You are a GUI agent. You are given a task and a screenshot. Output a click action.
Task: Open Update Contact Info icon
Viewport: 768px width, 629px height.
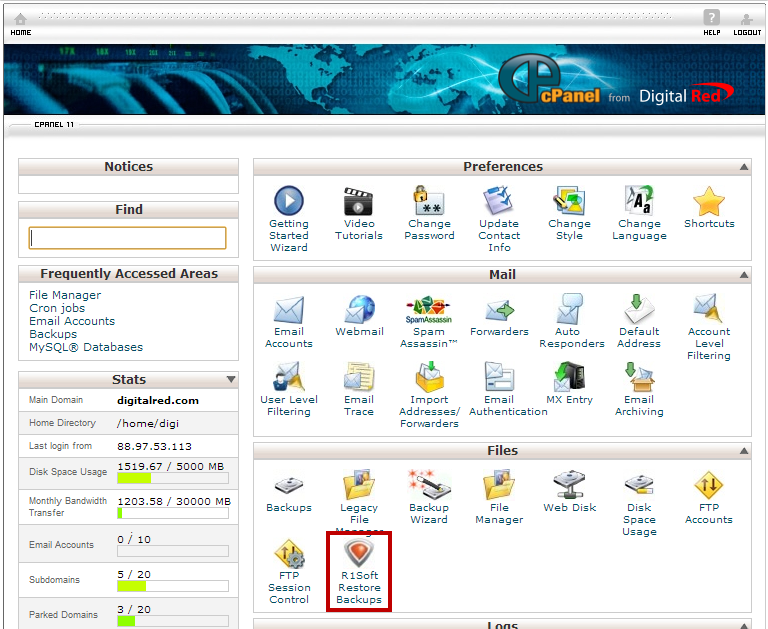pyautogui.click(x=499, y=200)
